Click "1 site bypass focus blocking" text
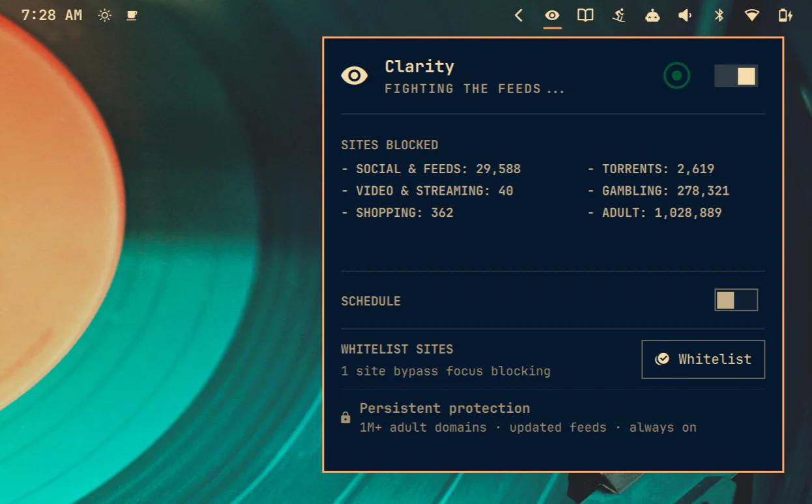Viewport: 812px width, 504px height. coord(446,371)
